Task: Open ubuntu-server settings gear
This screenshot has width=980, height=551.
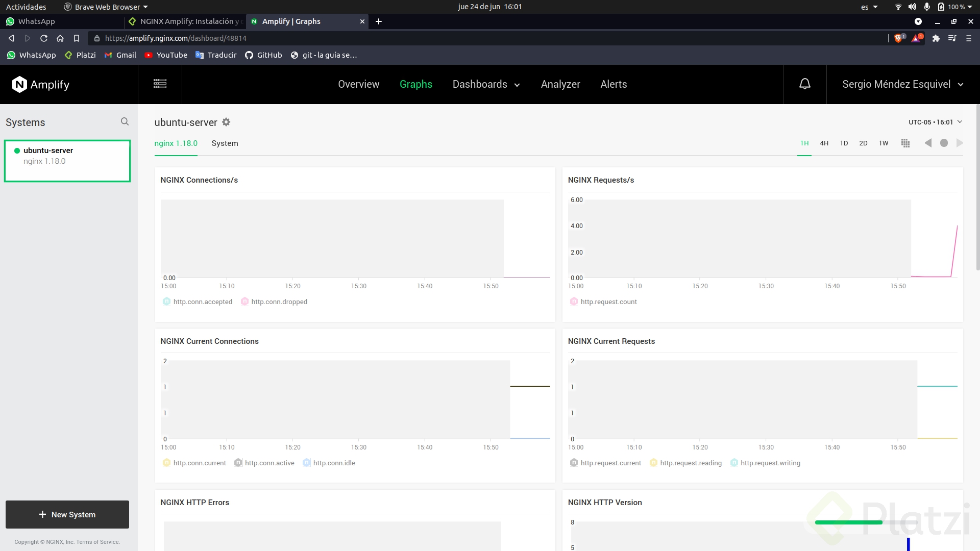Action: (x=226, y=122)
